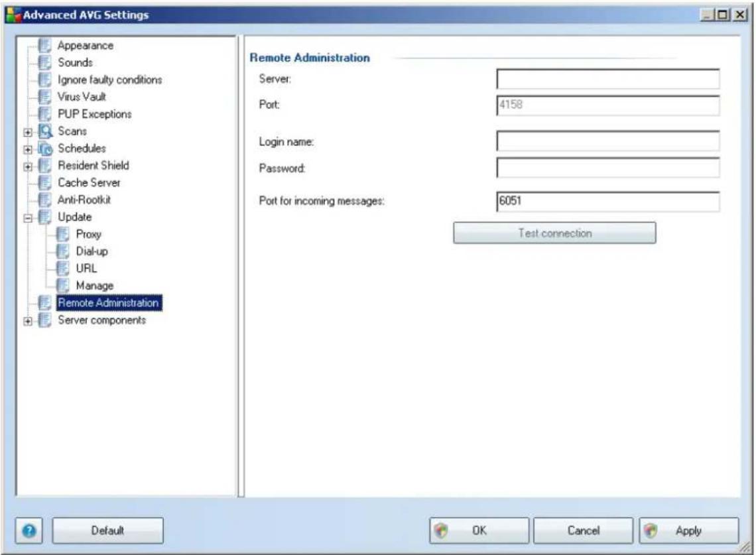
Task: Select Sounds in the settings tree
Action: (75, 63)
